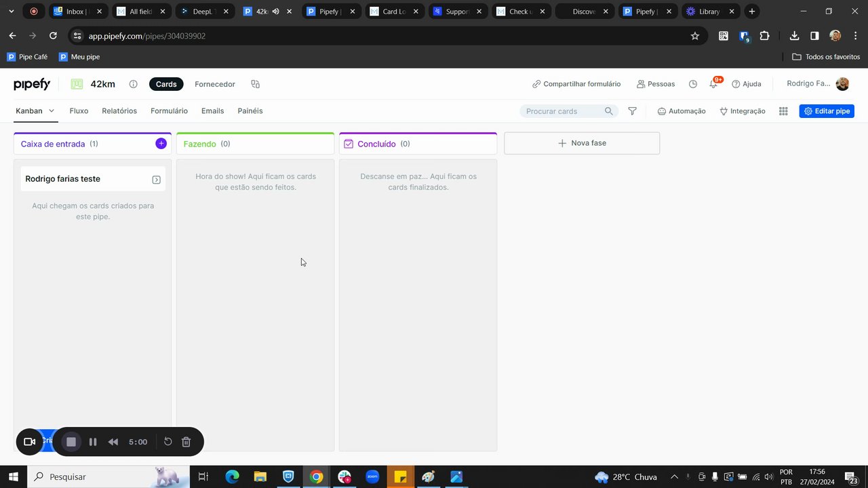The height and width of the screenshot is (488, 868).
Task: Open Todos os favoritos folder
Action: tap(826, 57)
